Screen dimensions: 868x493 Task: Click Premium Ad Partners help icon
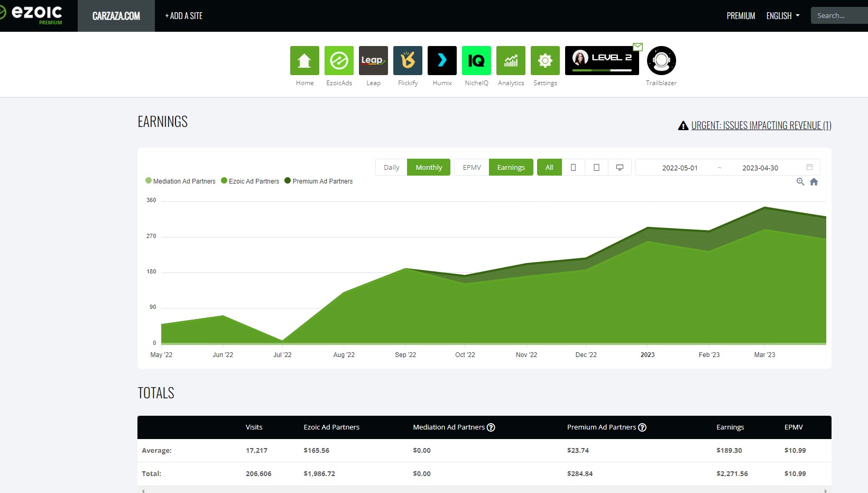pos(642,427)
